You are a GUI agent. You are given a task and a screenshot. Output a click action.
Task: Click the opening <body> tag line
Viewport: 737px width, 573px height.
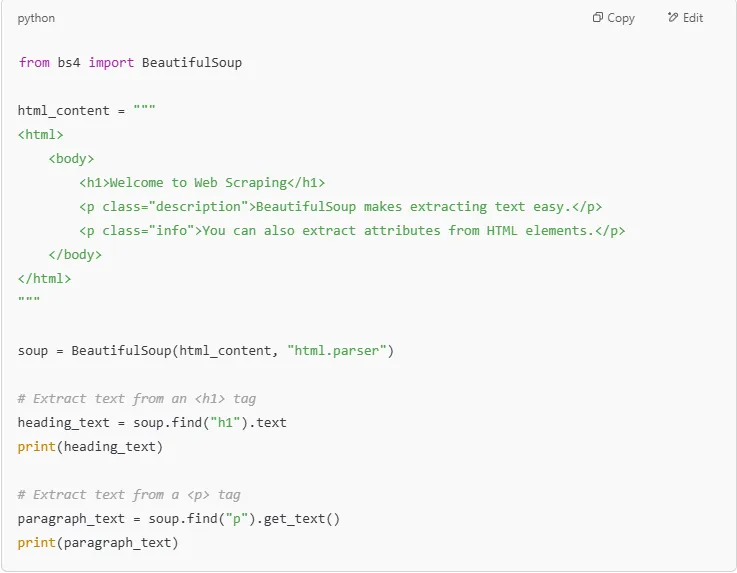click(71, 158)
